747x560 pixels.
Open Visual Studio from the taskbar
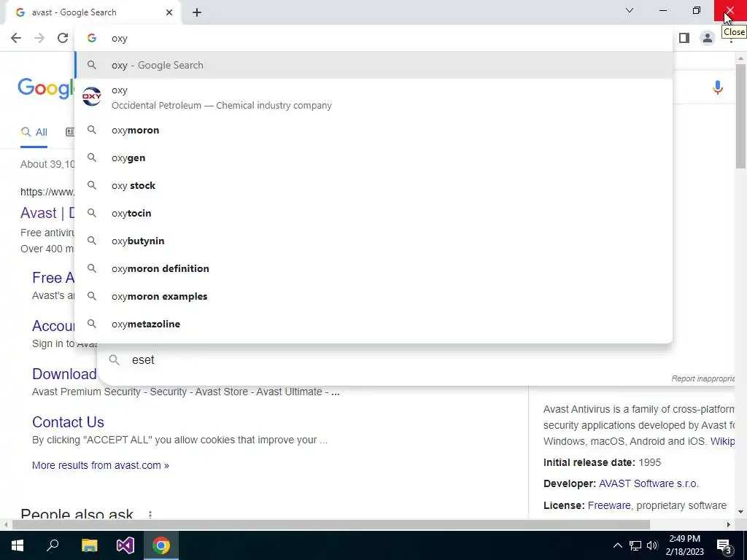click(125, 545)
